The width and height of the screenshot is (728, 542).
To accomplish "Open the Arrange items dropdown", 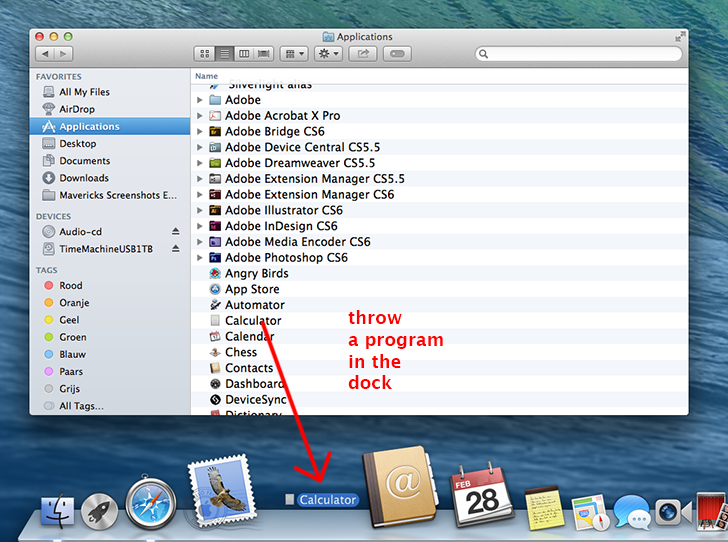I will coord(294,54).
